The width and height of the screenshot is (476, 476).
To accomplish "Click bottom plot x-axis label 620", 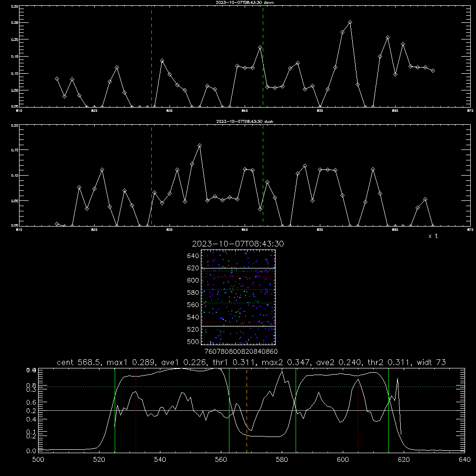I will (404, 460).
